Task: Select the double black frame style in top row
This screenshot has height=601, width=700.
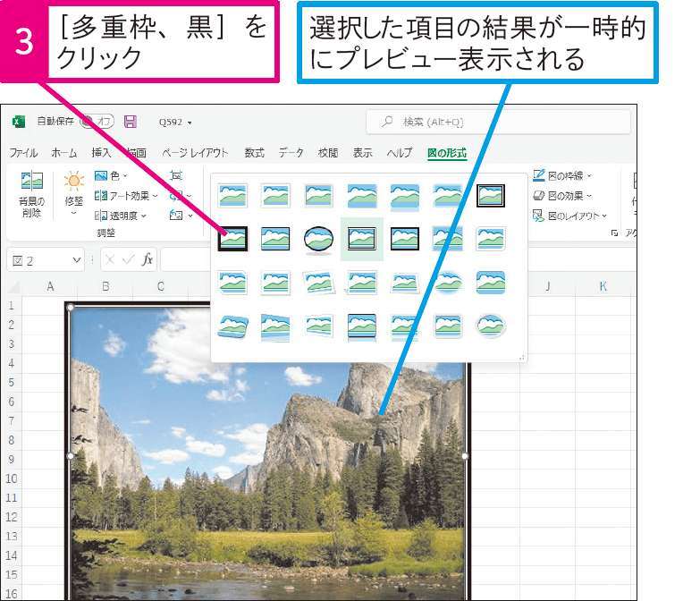Action: [x=490, y=195]
